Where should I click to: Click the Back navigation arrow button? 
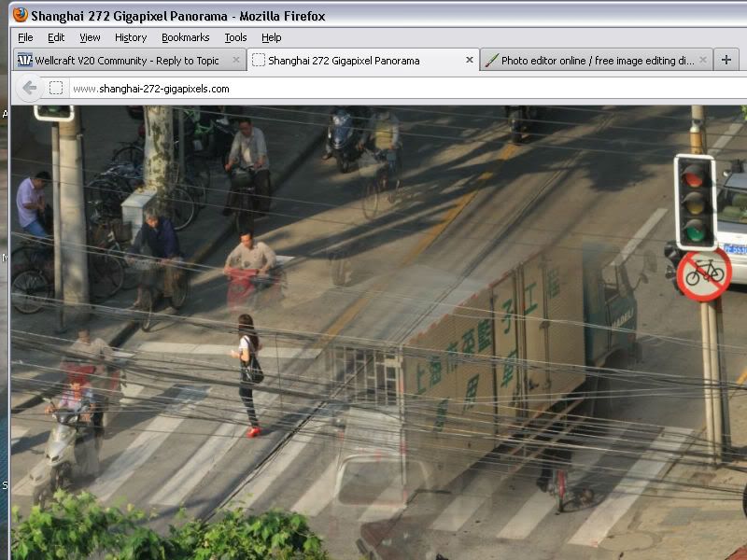click(x=29, y=88)
